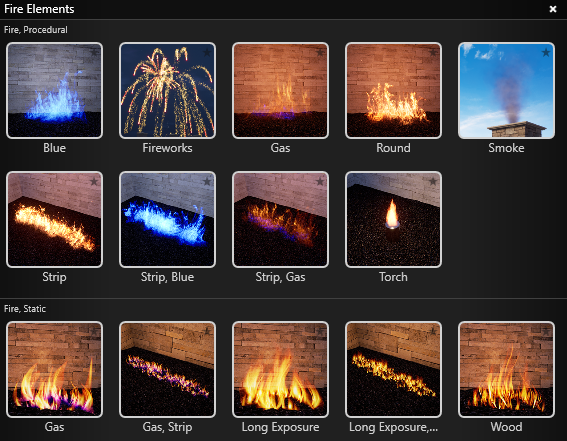
Task: Pick the Long Exposure fire thumbnail
Action: point(280,369)
